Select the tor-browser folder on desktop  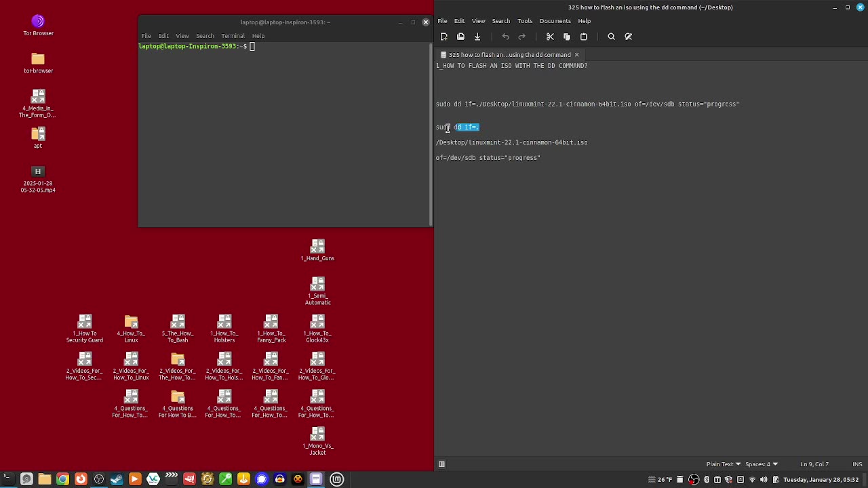(38, 63)
